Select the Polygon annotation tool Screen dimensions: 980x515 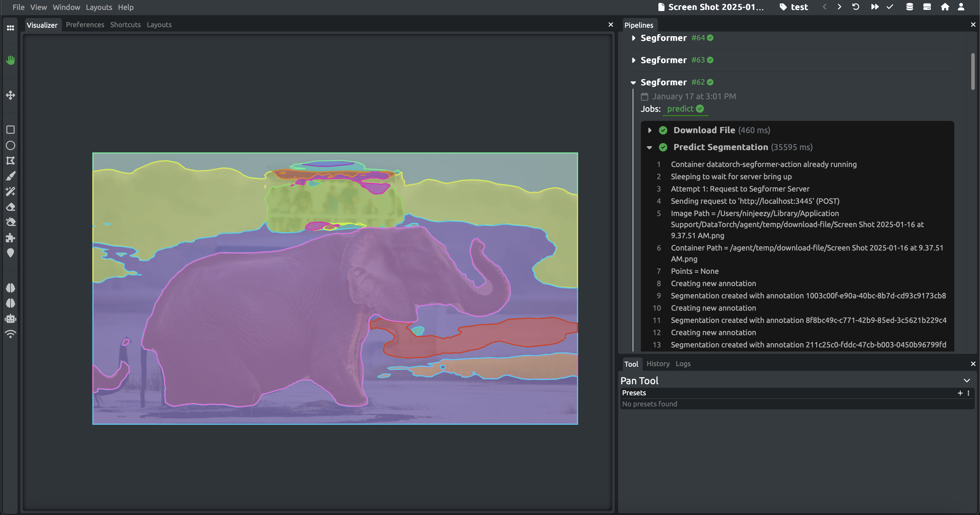tap(10, 161)
